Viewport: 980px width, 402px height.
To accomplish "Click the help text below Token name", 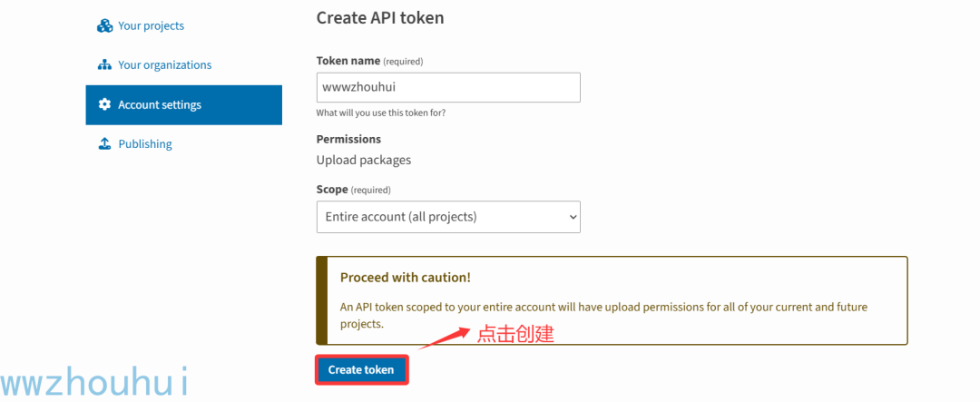I will tap(380, 113).
